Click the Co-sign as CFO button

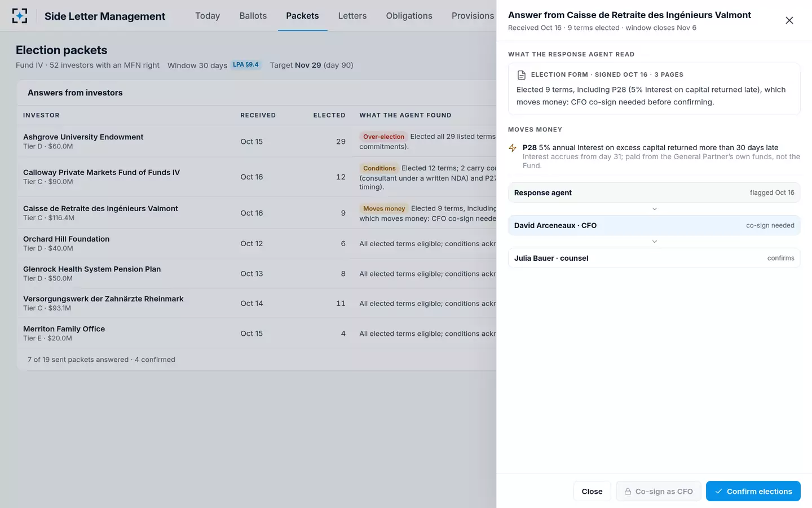pyautogui.click(x=659, y=492)
